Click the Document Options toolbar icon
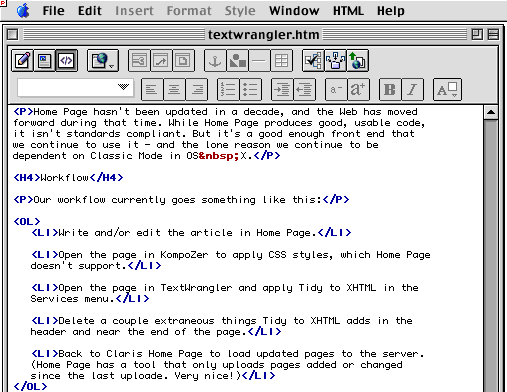 click(x=183, y=60)
